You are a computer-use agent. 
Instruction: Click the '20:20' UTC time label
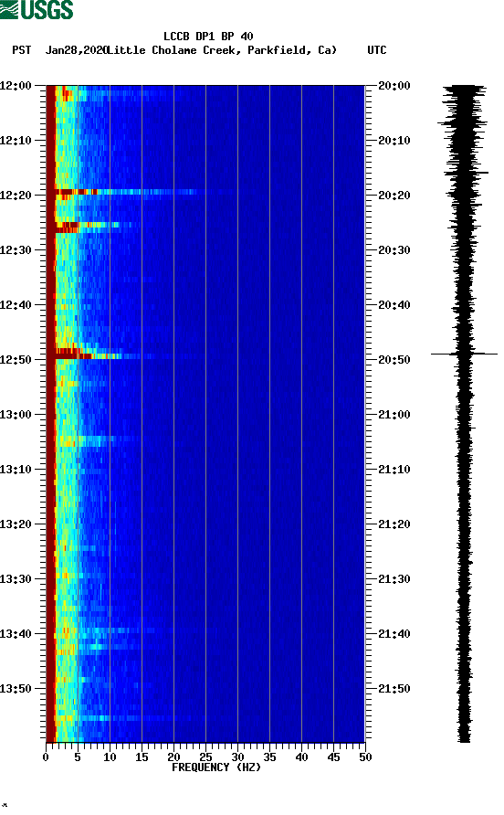click(x=394, y=196)
